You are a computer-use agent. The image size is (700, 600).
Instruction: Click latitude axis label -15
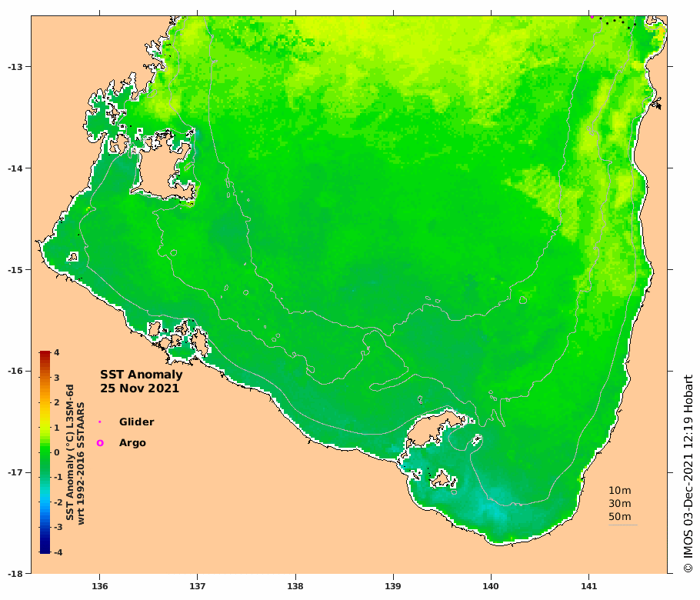pos(15,270)
